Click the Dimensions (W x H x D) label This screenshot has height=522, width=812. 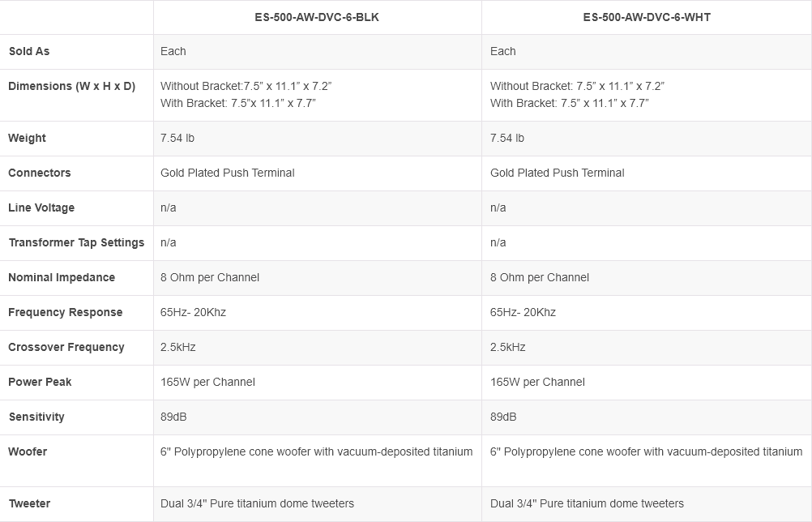click(x=71, y=86)
